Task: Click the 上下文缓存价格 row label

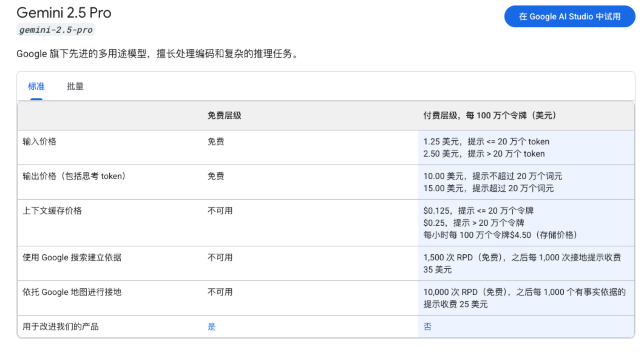Action: (52, 211)
